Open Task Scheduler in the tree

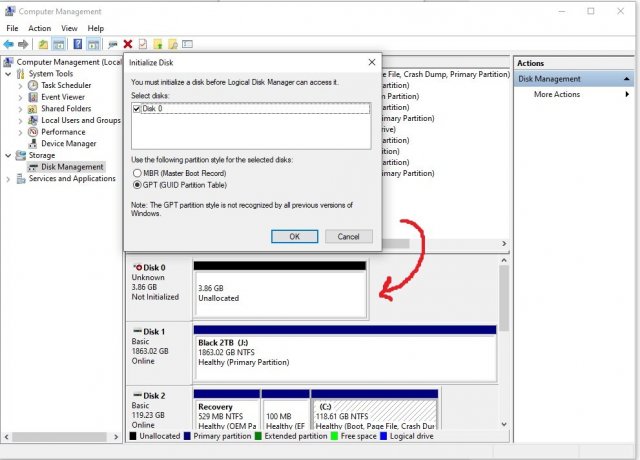(x=65, y=85)
